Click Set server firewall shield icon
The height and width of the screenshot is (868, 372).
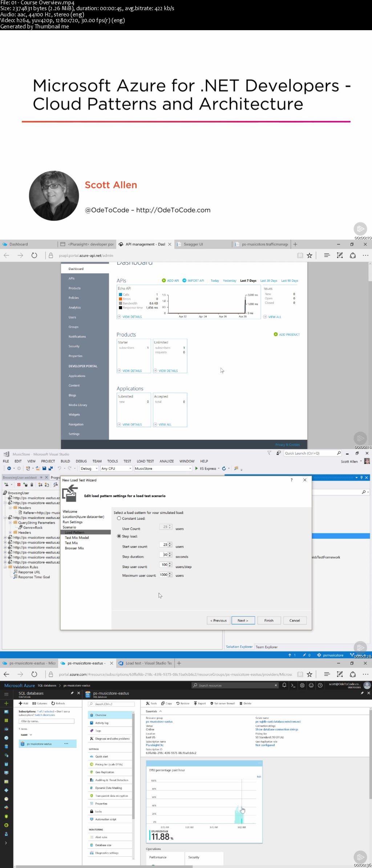pyautogui.click(x=212, y=703)
